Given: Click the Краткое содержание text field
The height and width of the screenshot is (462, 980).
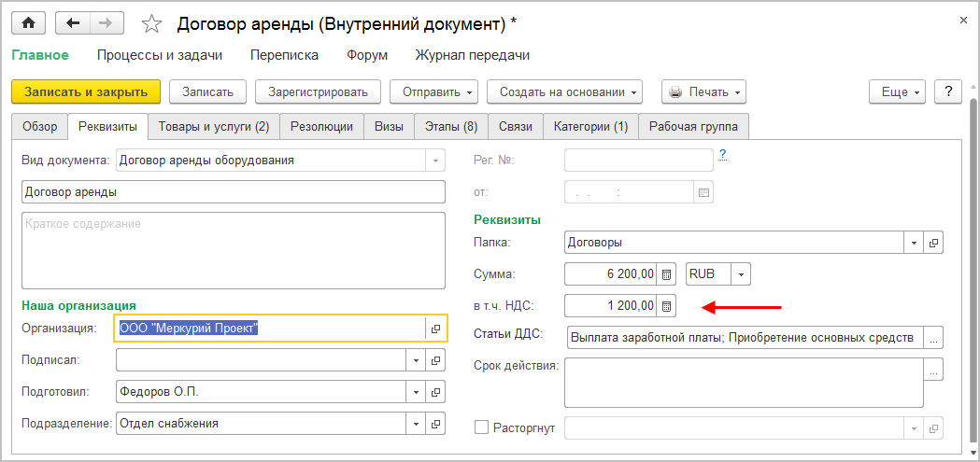Looking at the screenshot, I should point(234,252).
